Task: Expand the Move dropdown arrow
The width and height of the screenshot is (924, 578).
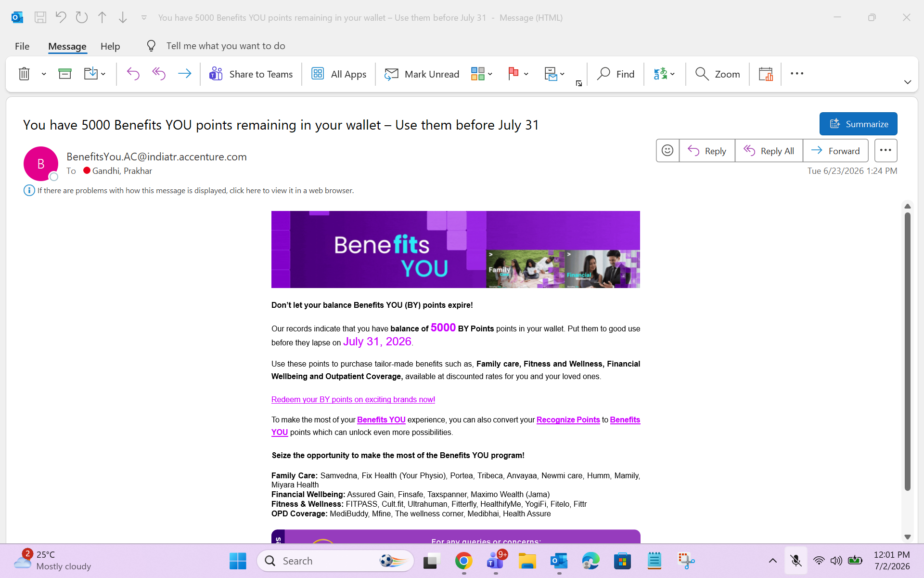Action: tap(103, 74)
